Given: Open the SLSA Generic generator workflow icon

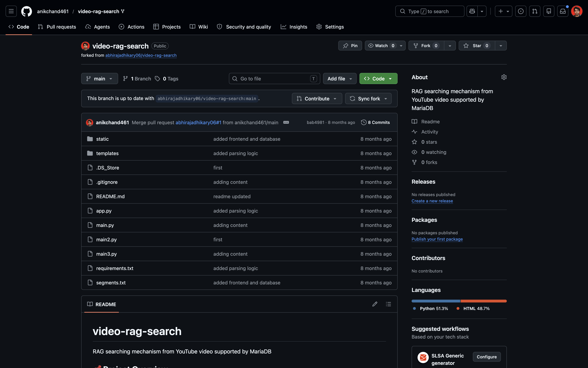Looking at the screenshot, I should coord(423,357).
